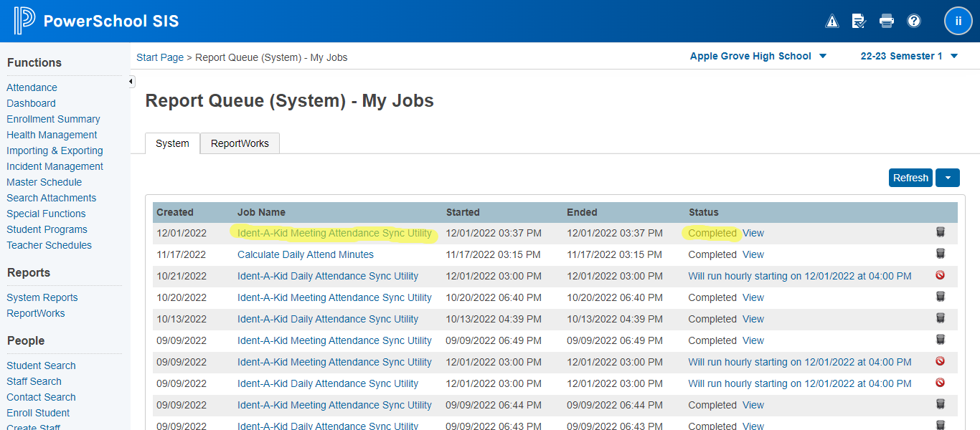This screenshot has width=980, height=430.
Task: Open the report queue document icon
Action: (x=859, y=21)
